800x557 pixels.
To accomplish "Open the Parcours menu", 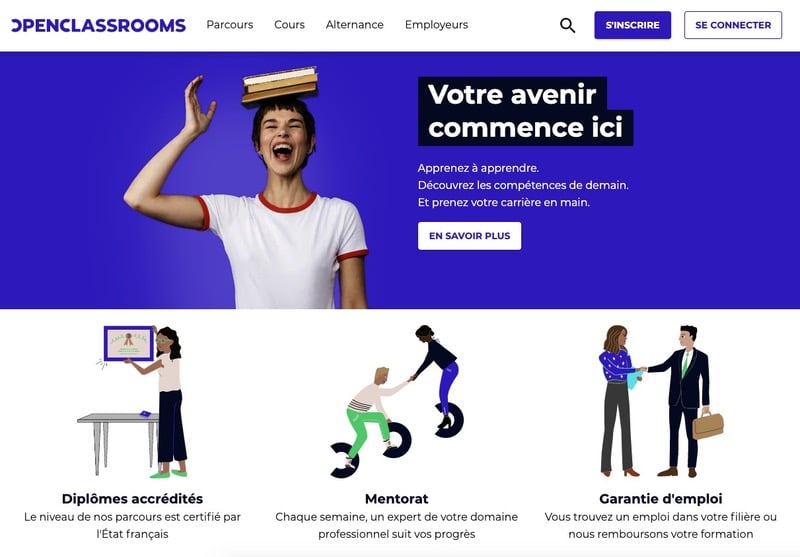I will [230, 24].
